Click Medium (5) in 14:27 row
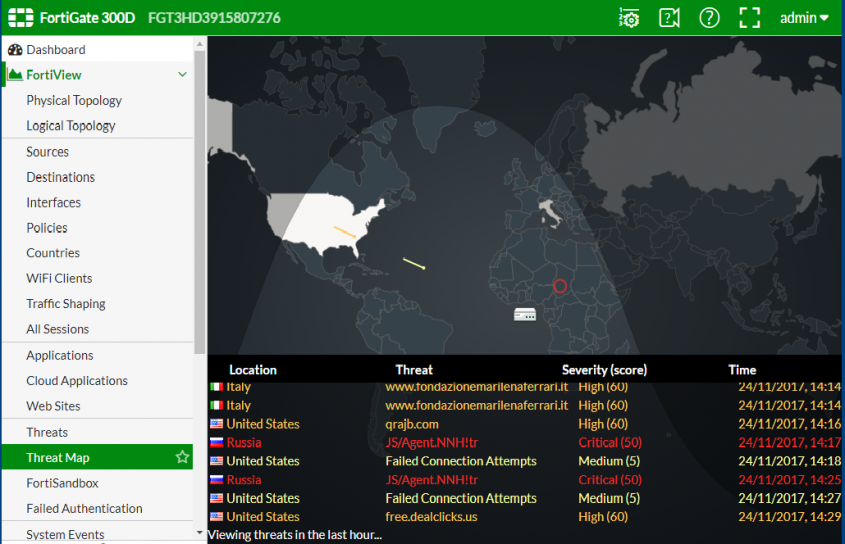 (x=609, y=498)
